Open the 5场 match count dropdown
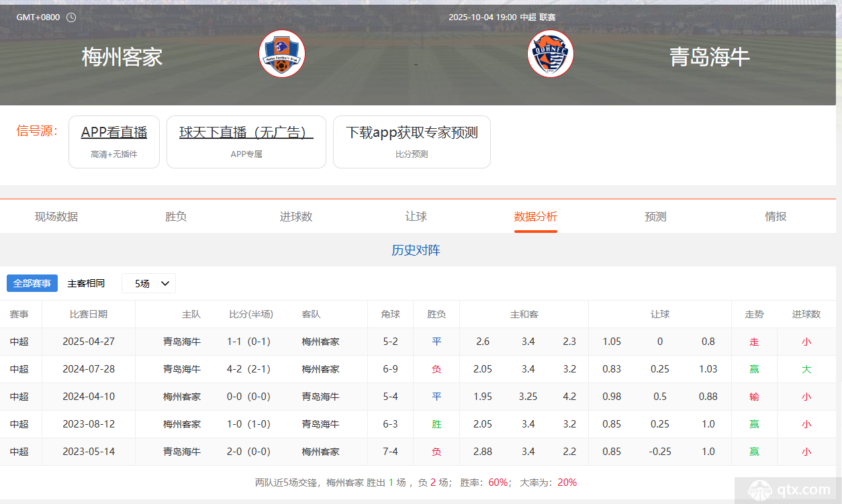The height and width of the screenshot is (504, 842). [x=148, y=283]
